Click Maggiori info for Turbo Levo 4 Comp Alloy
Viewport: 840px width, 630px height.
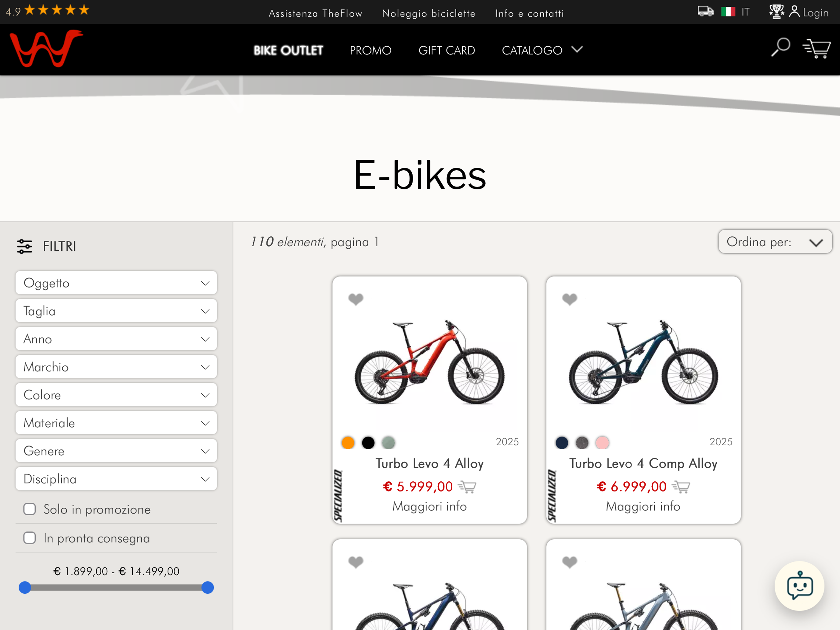point(643,507)
